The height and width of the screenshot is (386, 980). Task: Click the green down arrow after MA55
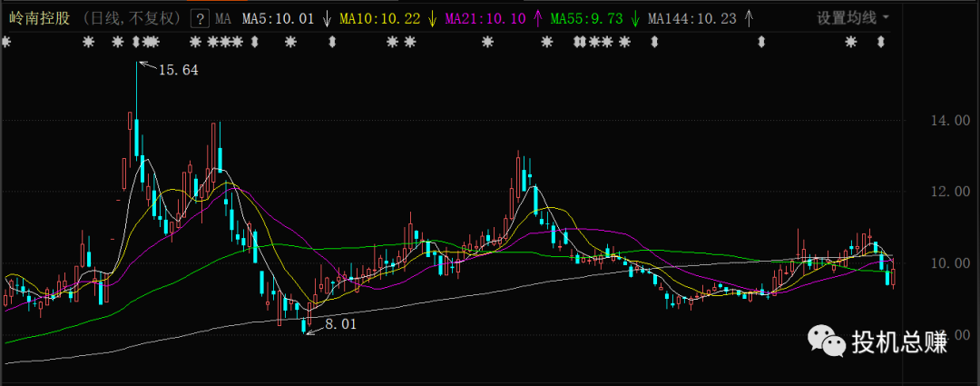click(635, 17)
